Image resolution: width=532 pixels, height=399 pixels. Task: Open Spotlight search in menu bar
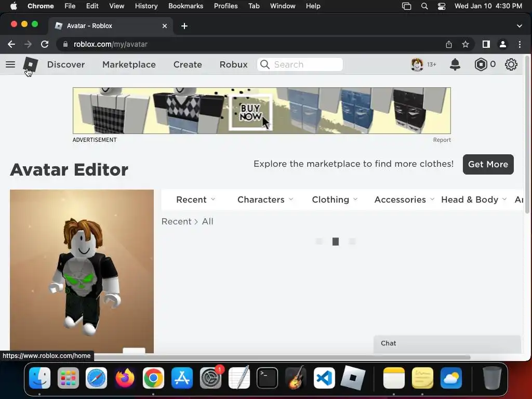424,6
